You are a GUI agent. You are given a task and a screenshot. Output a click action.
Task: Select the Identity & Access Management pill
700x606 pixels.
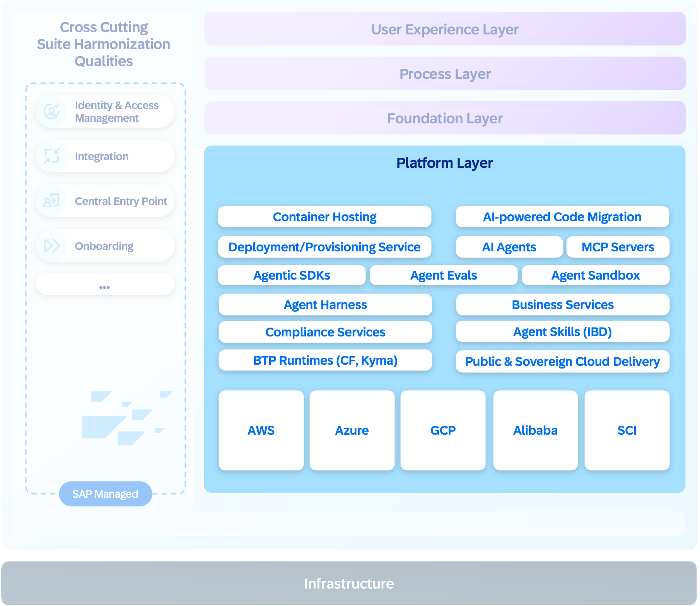(x=105, y=111)
